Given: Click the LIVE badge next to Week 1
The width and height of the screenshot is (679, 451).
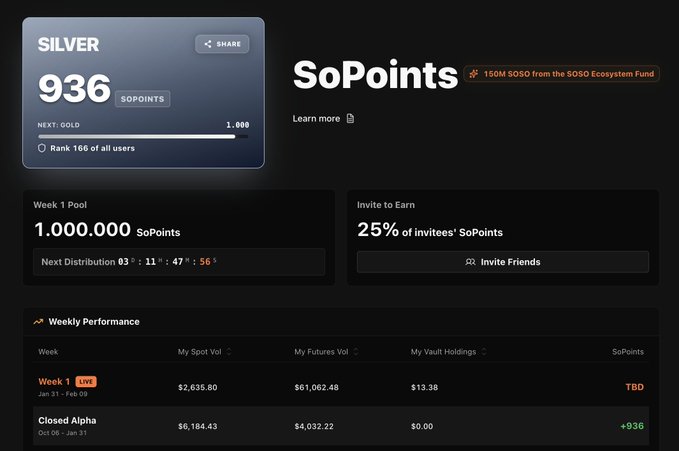Looking at the screenshot, I should 86,382.
